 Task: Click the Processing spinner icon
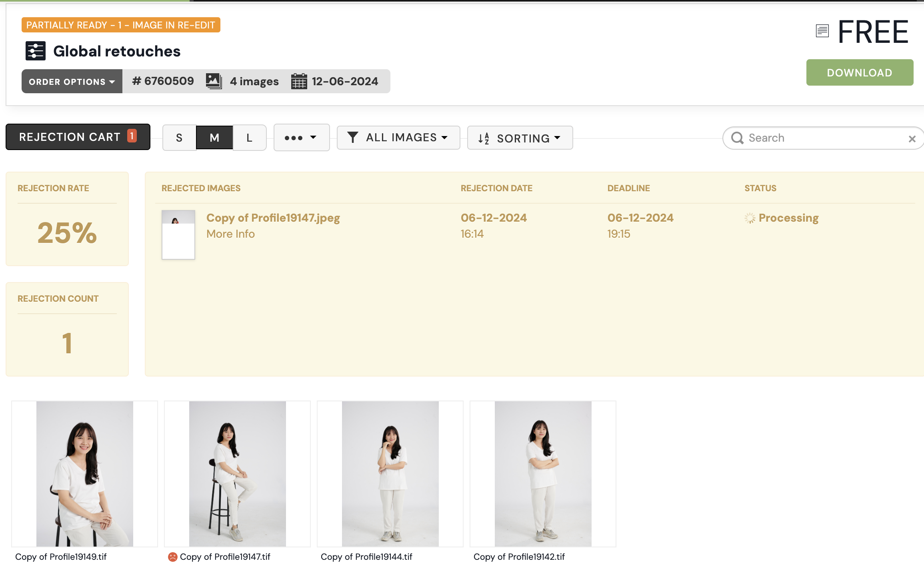click(750, 218)
